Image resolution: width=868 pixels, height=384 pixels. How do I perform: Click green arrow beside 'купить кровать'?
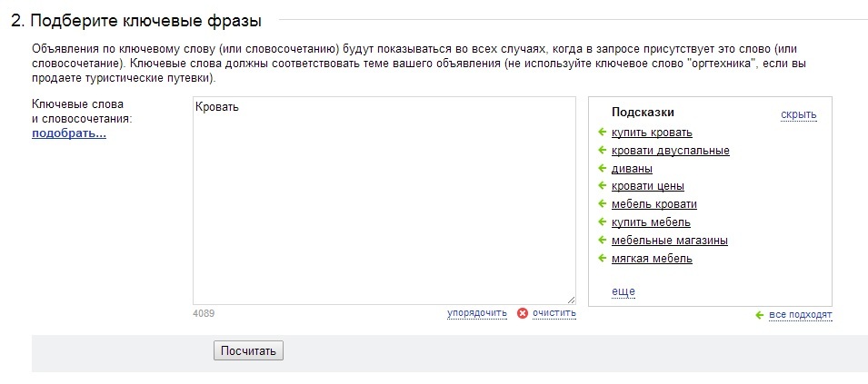(603, 132)
